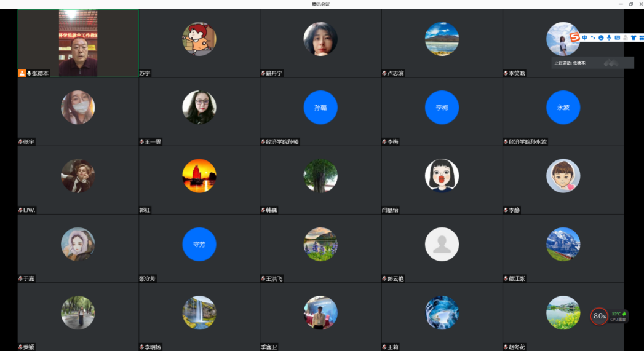Image resolution: width=644 pixels, height=351 pixels.
Task: Select the 李梅 blue avatar
Action: pyautogui.click(x=442, y=108)
